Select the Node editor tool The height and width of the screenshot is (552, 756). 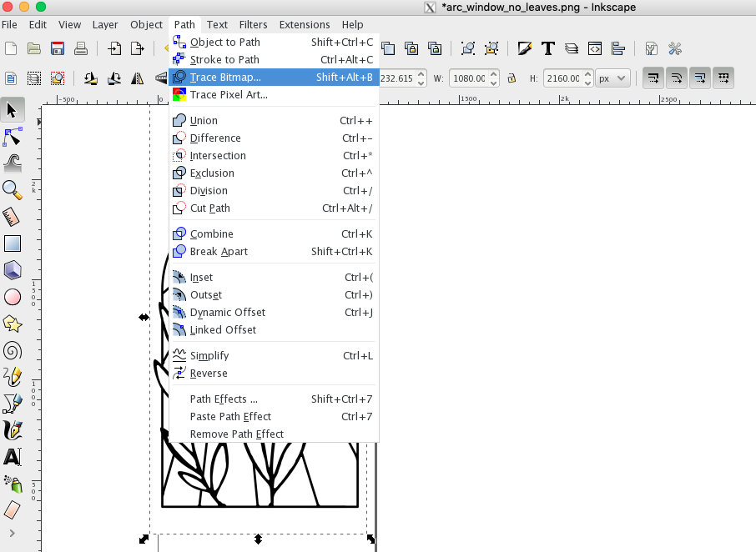pyautogui.click(x=13, y=136)
